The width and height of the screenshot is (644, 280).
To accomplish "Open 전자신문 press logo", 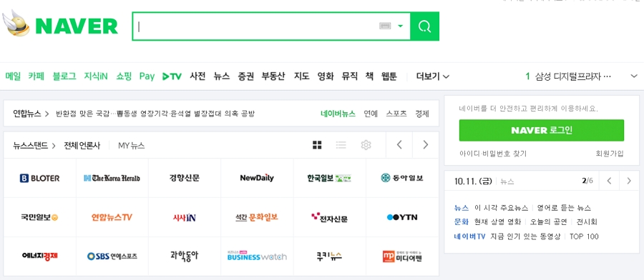I will point(329,217).
